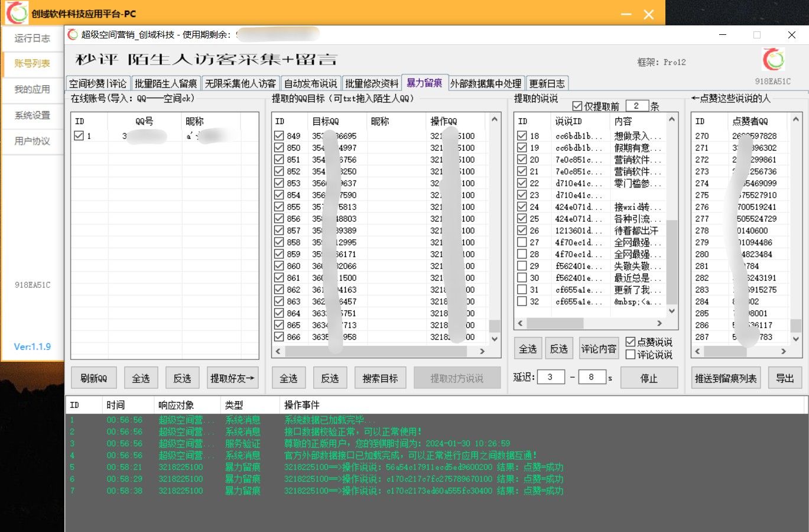Viewport: 809px width, 532px height.
Task: Uncheck 说说 row 18 checkbox
Action: [522, 136]
